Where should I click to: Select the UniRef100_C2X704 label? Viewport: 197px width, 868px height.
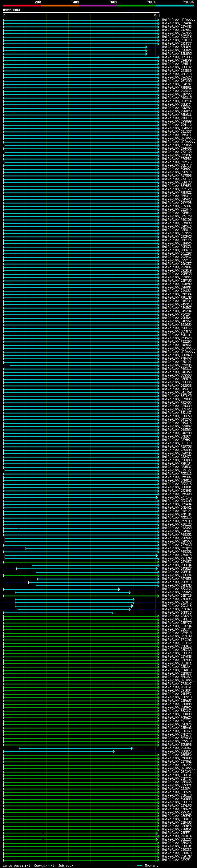click(x=177, y=626)
